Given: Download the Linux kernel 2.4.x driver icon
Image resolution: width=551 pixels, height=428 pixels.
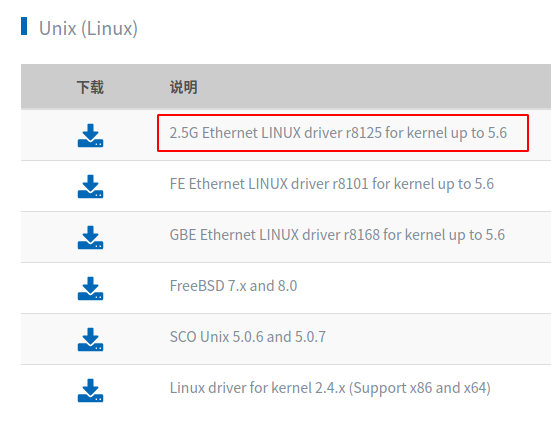Looking at the screenshot, I should (x=90, y=390).
